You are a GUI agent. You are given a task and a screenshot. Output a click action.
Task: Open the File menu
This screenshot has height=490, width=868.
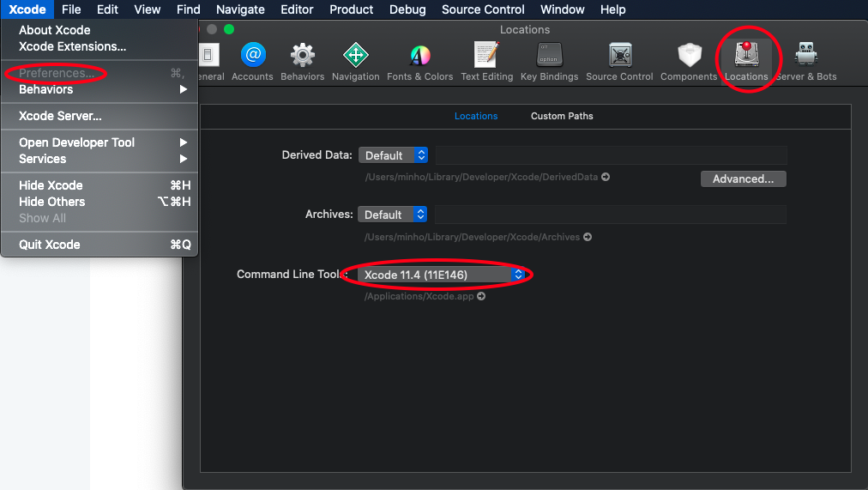click(71, 9)
